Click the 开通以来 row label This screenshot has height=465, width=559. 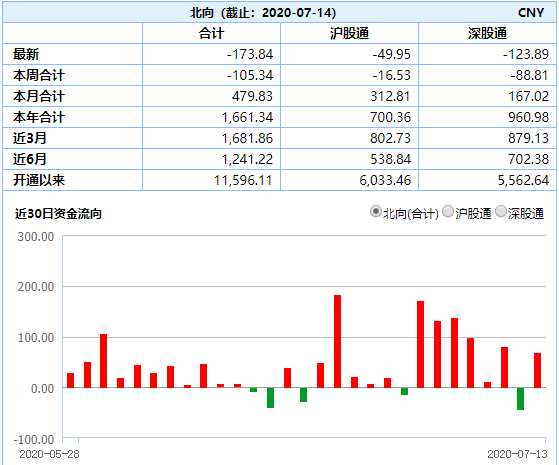39,180
